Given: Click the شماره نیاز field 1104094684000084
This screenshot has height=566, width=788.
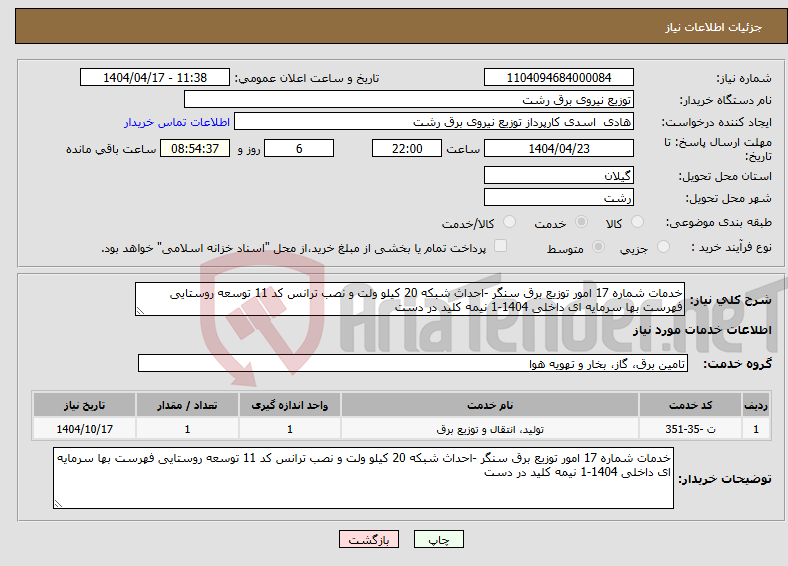Looking at the screenshot, I should [558, 77].
